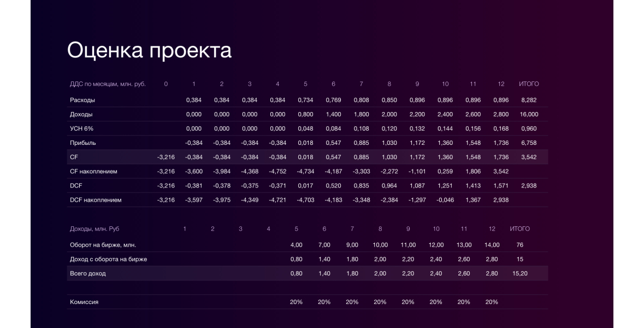Viewport: 644px width, 328px height.
Task: Click the "Оборот на бирже, млн." label
Action: point(103,245)
